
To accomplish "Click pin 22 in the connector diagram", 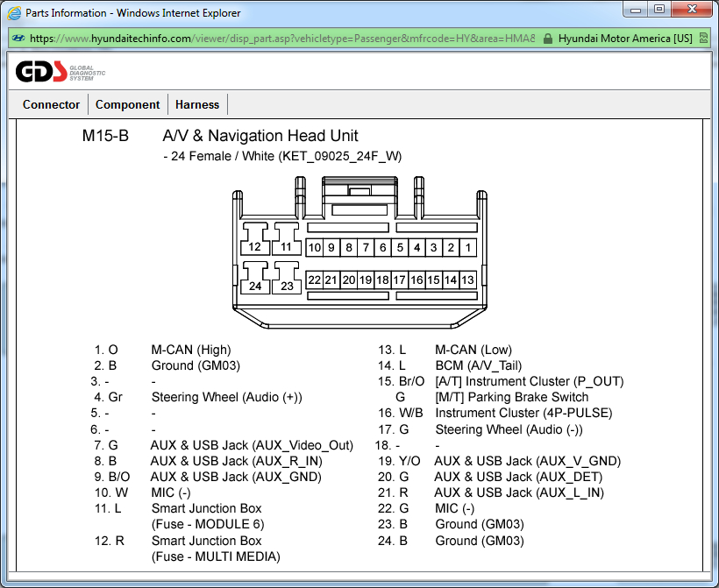I will pos(315,280).
